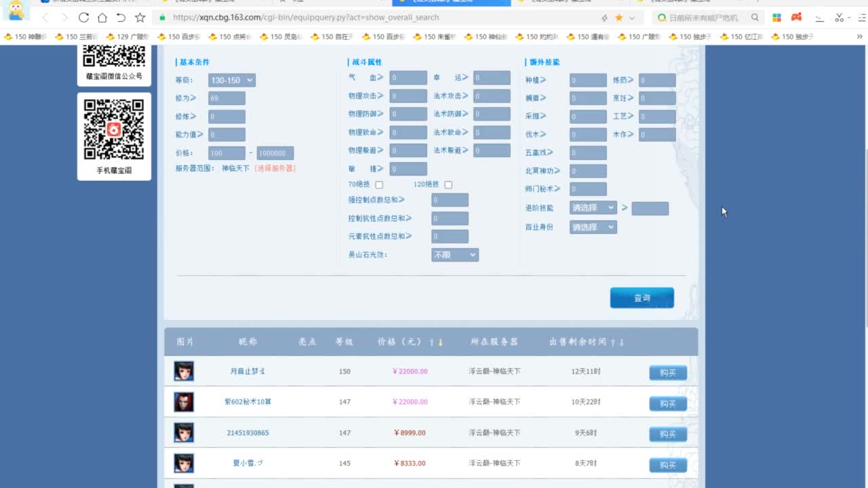Click the bookmark star outline icon

coord(140,18)
